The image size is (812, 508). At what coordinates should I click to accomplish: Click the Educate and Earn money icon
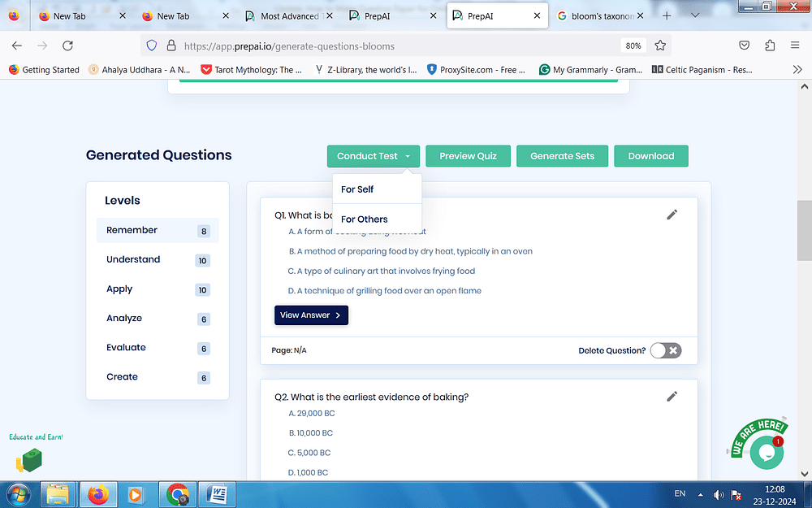28,462
